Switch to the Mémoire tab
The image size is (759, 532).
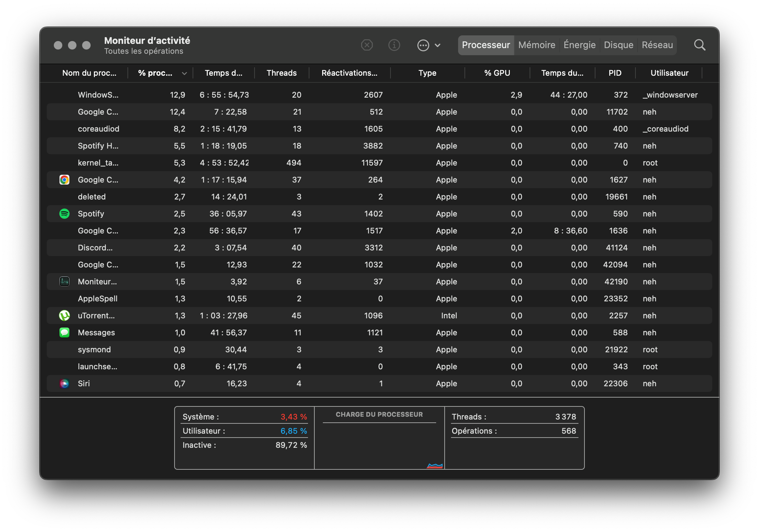(537, 45)
